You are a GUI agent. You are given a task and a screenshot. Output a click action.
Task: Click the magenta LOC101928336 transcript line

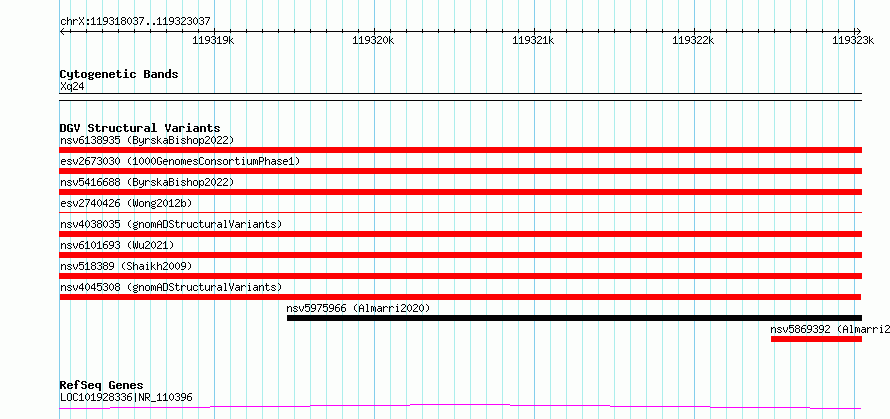[x=460, y=406]
